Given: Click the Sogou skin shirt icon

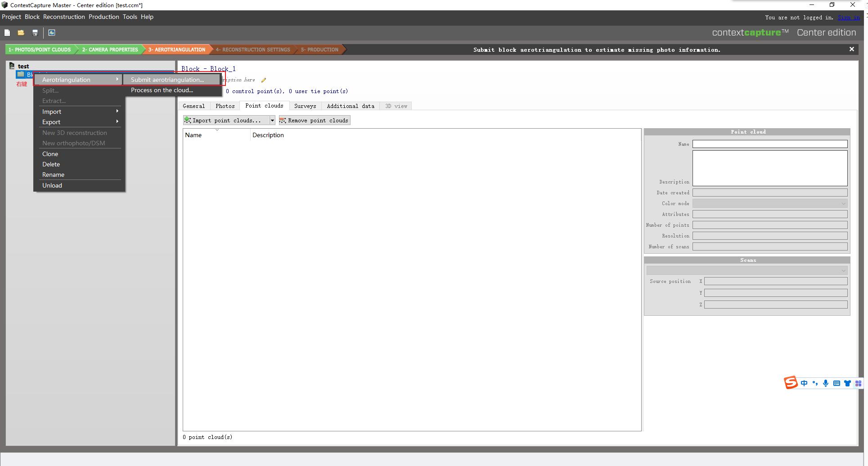Looking at the screenshot, I should pyautogui.click(x=847, y=383).
